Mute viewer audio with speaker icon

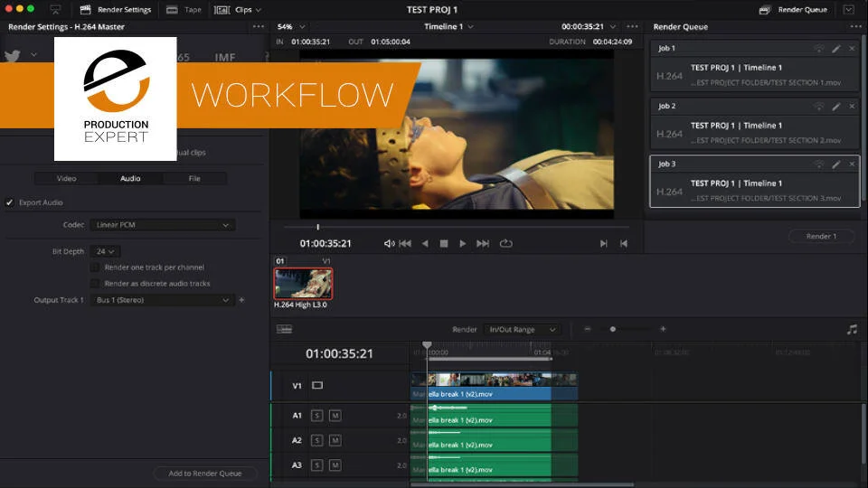tap(389, 243)
